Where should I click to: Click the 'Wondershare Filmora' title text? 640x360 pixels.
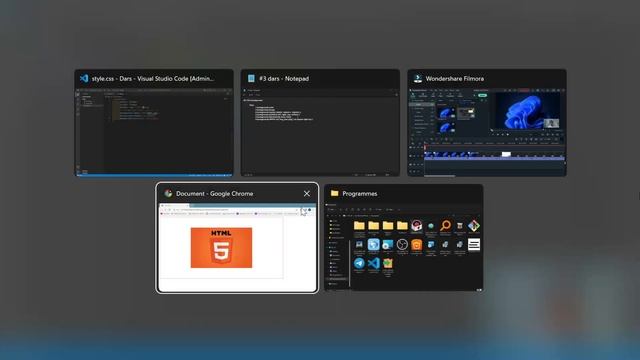[x=455, y=78]
